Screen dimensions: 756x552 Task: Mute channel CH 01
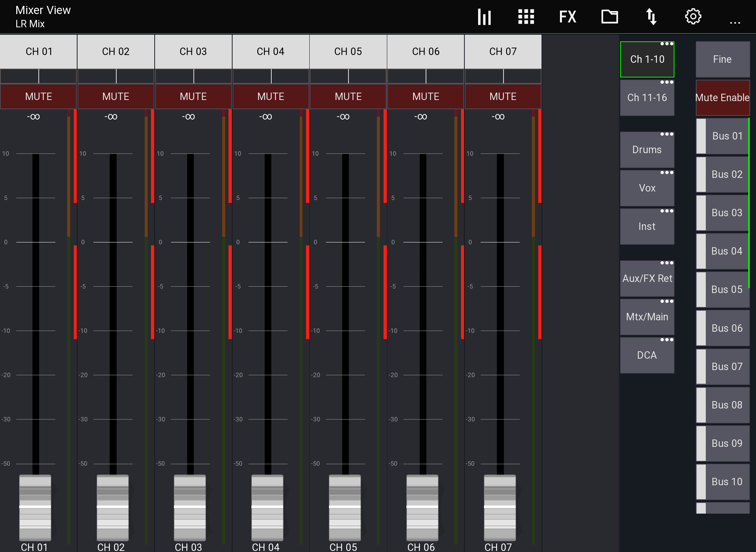[38, 96]
